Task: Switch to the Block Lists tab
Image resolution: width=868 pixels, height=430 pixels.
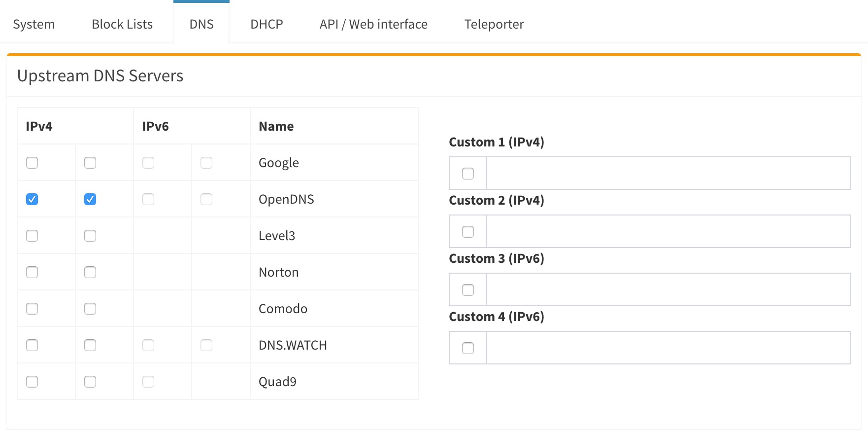Action: (122, 24)
